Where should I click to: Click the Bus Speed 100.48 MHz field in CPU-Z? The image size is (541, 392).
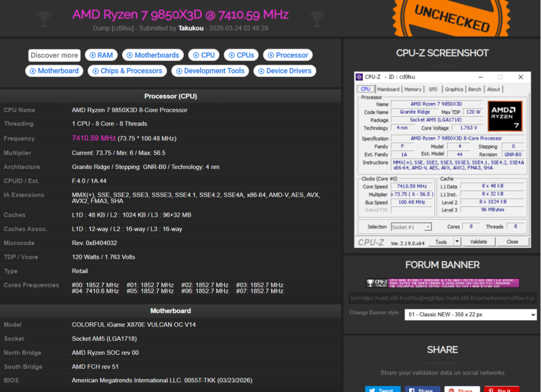click(x=412, y=202)
